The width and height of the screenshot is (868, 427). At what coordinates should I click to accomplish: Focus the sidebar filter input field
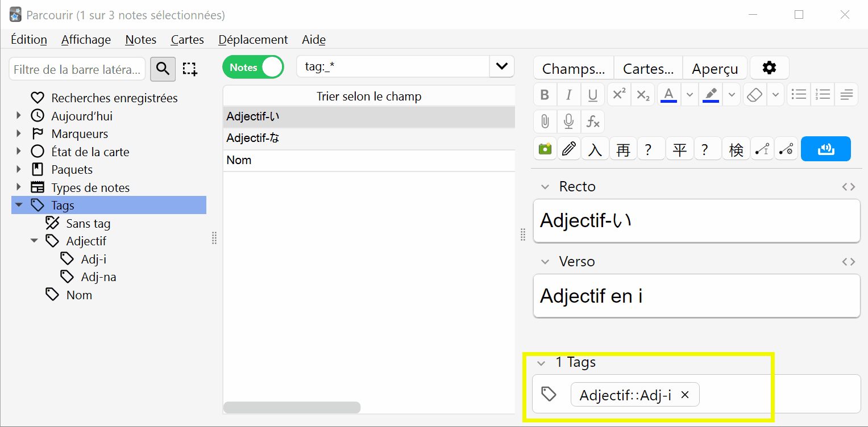[77, 69]
